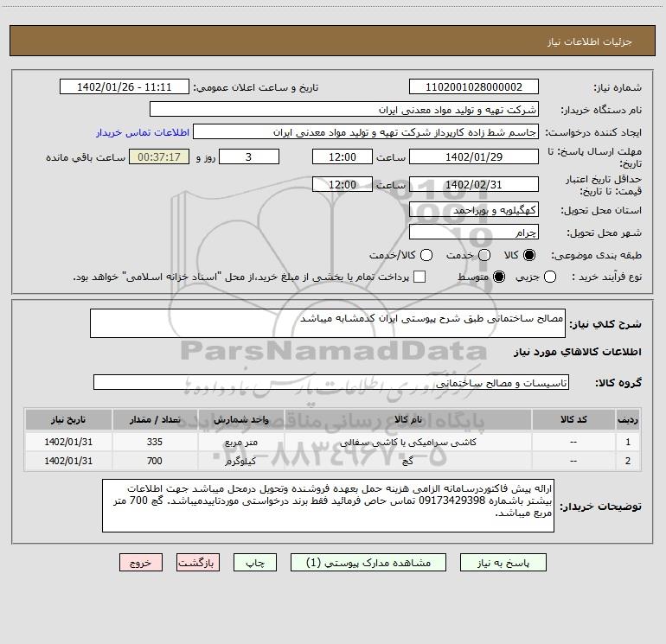666x644 pixels.
Task: Click the price validity hour 12:00 field
Action: (x=343, y=185)
